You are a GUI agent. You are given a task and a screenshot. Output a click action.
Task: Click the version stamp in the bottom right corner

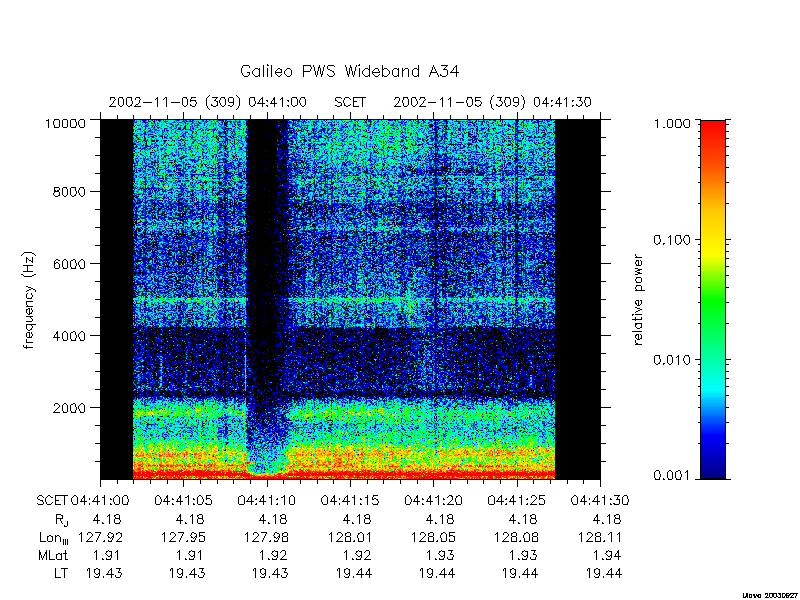(771, 595)
